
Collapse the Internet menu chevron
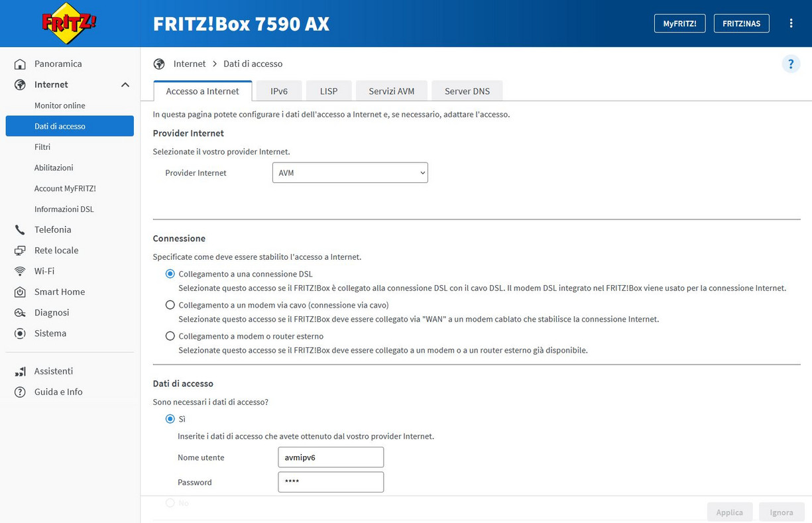click(x=125, y=85)
